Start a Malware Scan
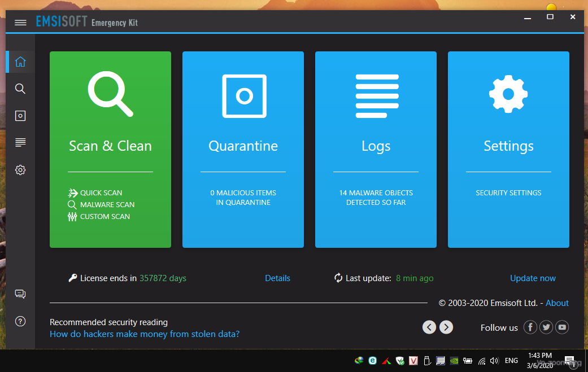588x372 pixels. [107, 205]
